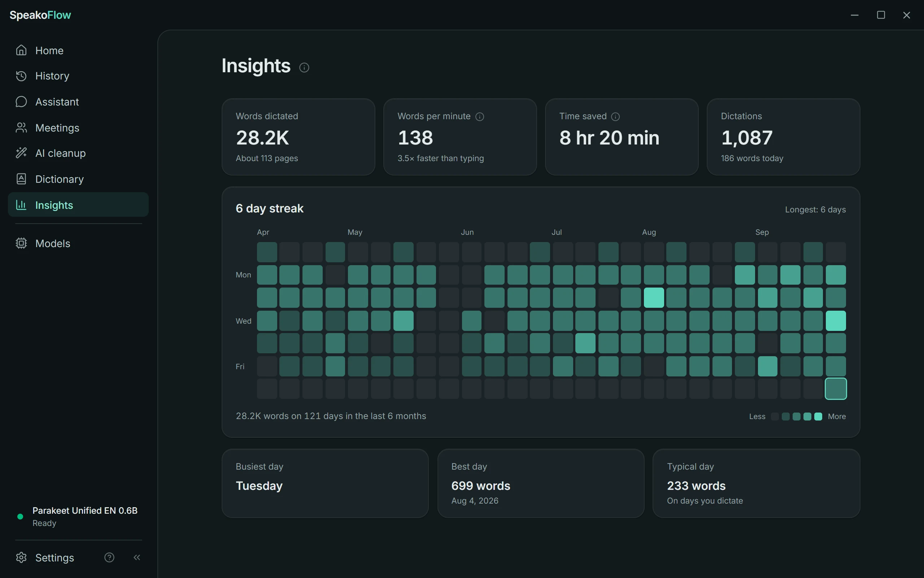
Task: Go to History in sidebar
Action: tap(52, 76)
